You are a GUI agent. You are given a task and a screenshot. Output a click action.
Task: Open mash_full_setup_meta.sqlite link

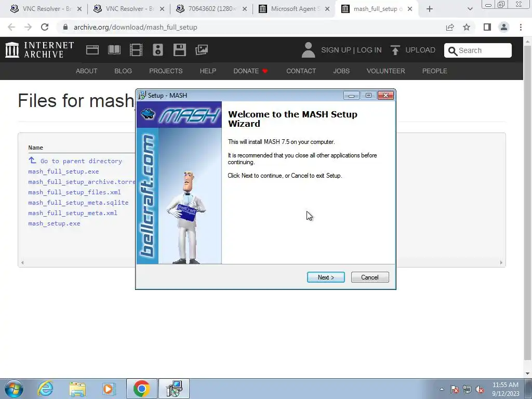pos(78,203)
